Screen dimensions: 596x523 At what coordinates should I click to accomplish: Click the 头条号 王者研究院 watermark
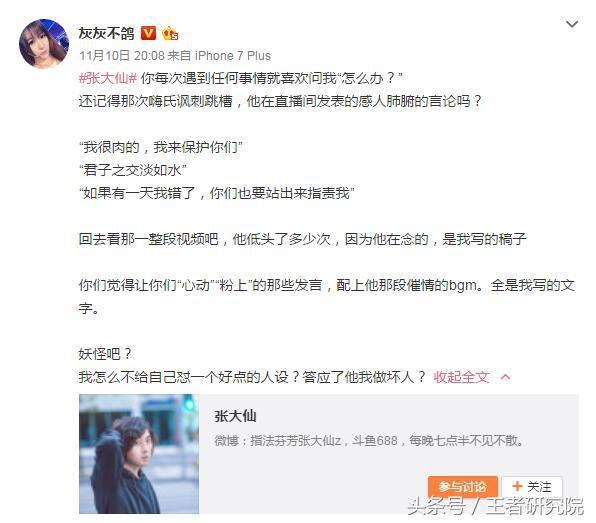(495, 506)
